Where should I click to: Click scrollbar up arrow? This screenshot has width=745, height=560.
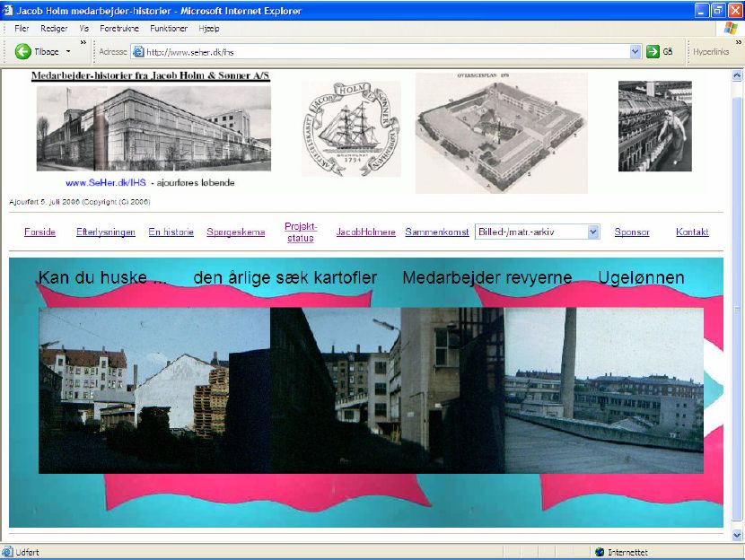click(737, 75)
